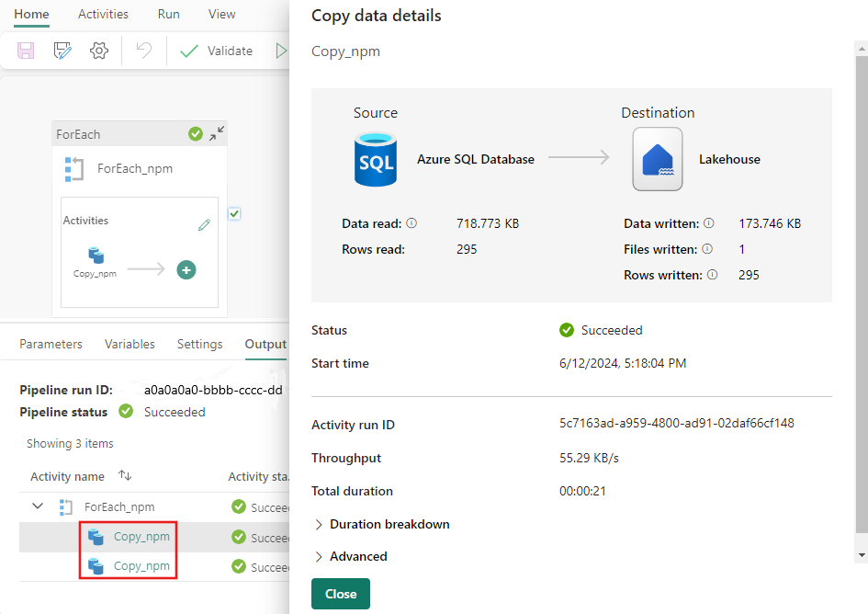Image resolution: width=868 pixels, height=614 pixels.
Task: Click the Save pipeline icon
Action: 26,51
